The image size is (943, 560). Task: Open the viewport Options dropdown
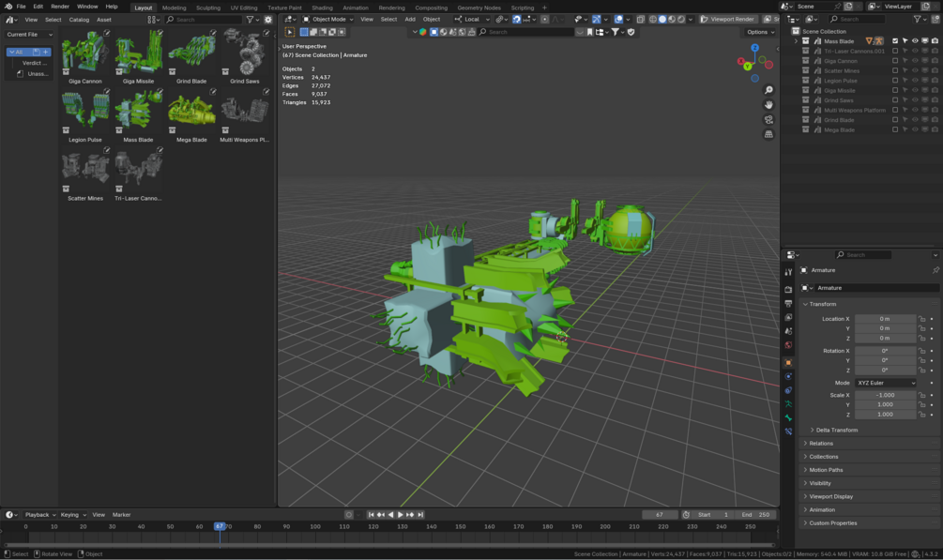(x=760, y=32)
